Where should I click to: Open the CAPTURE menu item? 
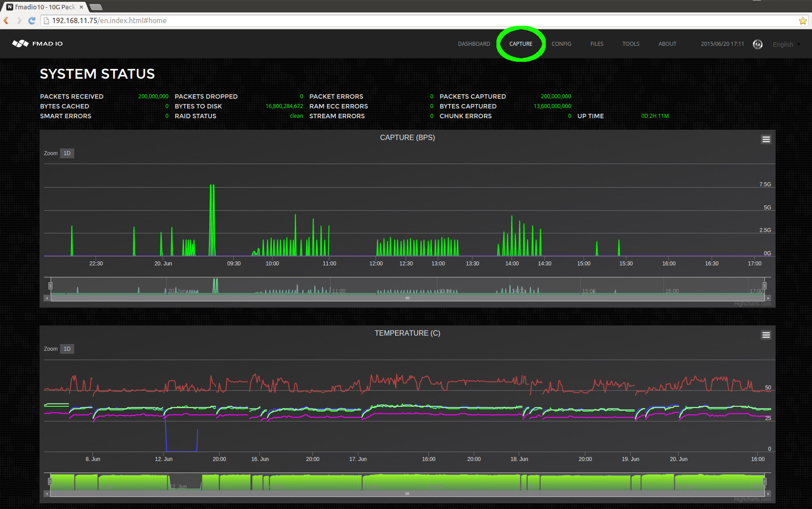click(x=520, y=44)
